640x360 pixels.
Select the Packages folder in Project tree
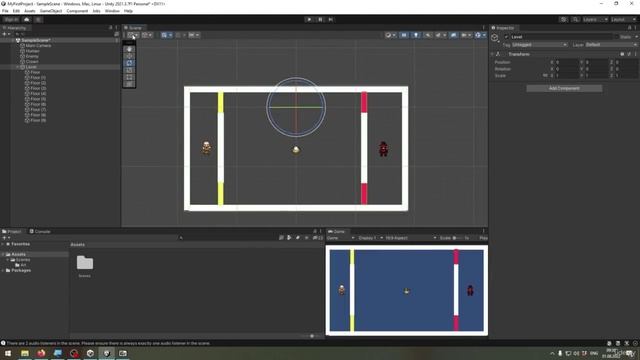(21, 270)
